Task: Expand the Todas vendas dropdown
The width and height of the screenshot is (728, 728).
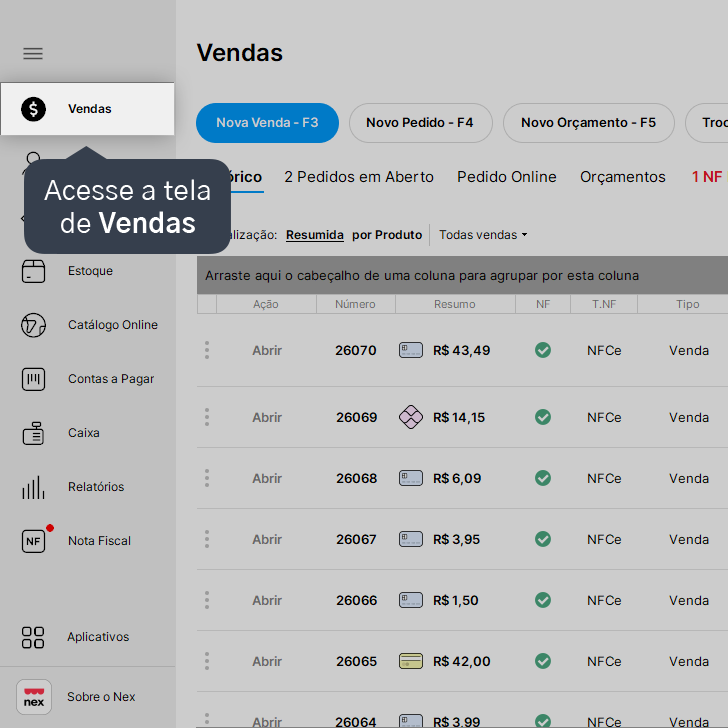Action: click(483, 235)
